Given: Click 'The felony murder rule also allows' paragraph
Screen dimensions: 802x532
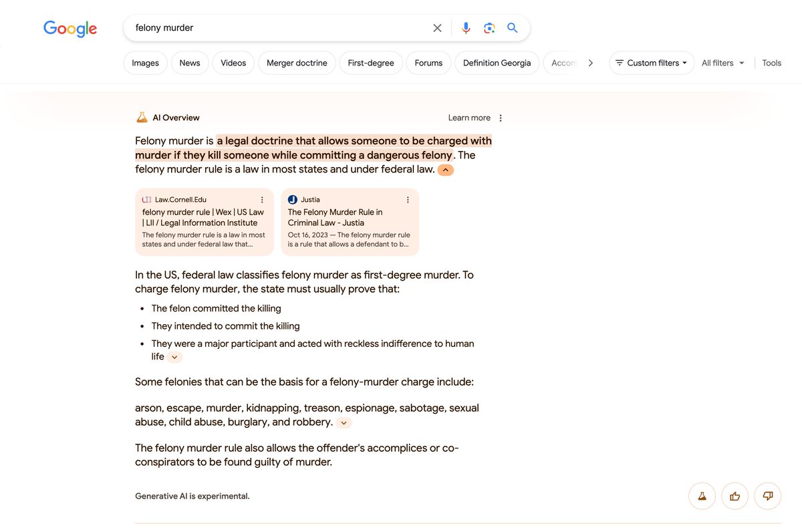Looking at the screenshot, I should coord(297,454).
